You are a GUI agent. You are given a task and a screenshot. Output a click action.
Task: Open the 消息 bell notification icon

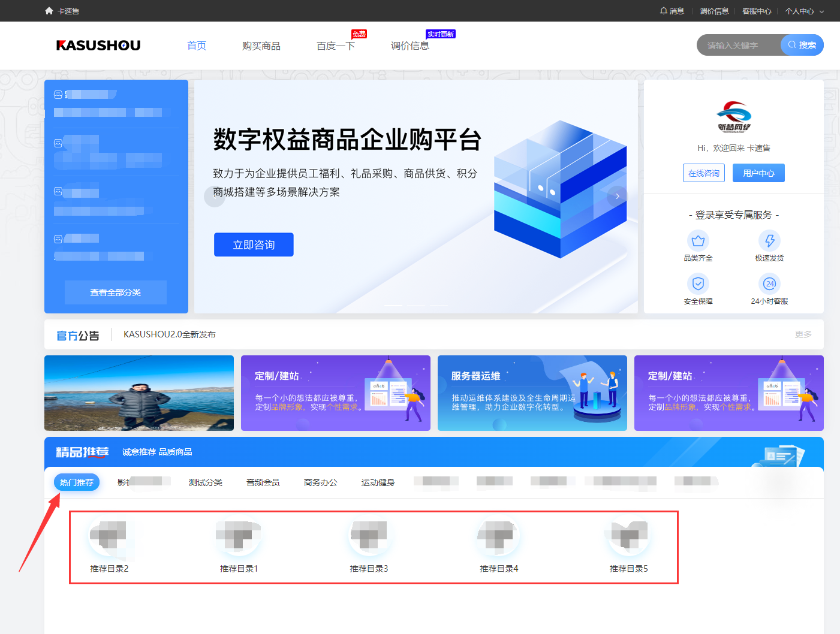click(664, 11)
